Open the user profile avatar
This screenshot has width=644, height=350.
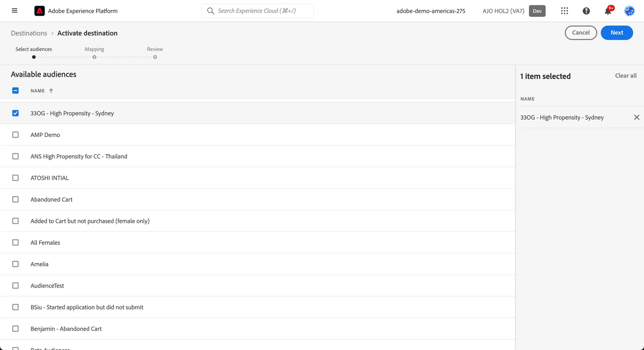click(x=629, y=11)
